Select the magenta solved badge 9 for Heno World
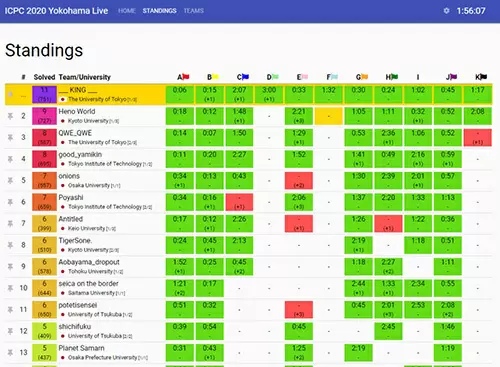Screen dimensions: 500x367 [44, 116]
